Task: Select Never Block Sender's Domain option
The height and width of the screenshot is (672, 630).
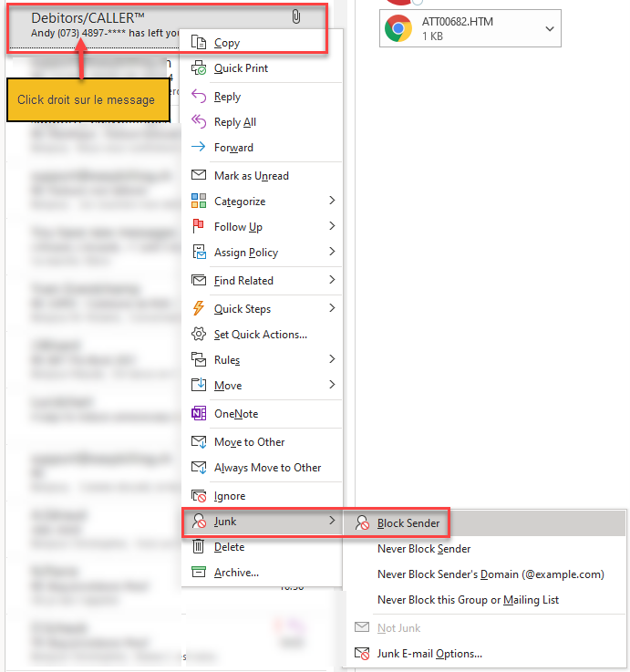Action: coord(491,574)
